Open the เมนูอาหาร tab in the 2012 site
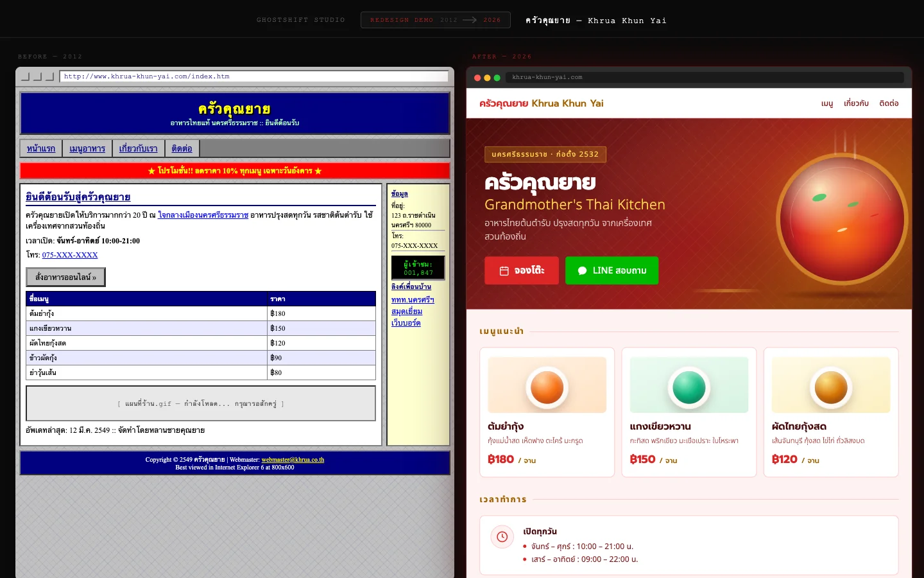 (x=87, y=148)
